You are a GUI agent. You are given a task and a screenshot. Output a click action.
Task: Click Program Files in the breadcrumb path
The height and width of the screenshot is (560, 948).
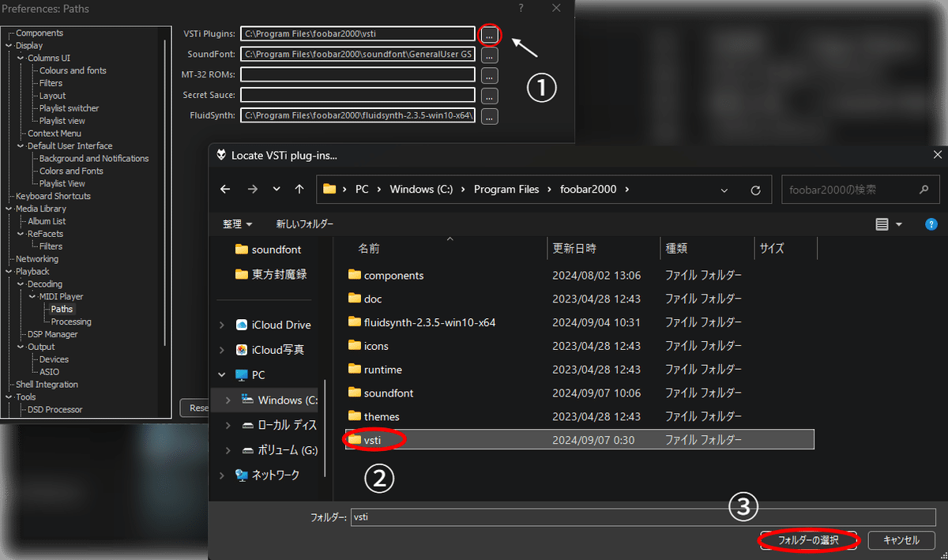click(506, 190)
